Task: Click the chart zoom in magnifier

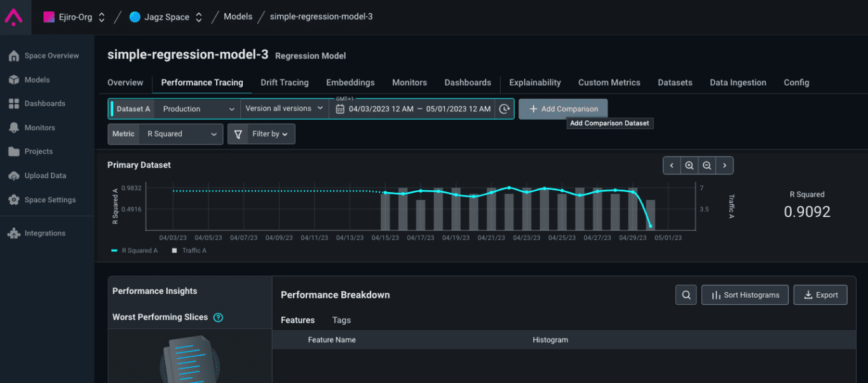Action: point(689,165)
